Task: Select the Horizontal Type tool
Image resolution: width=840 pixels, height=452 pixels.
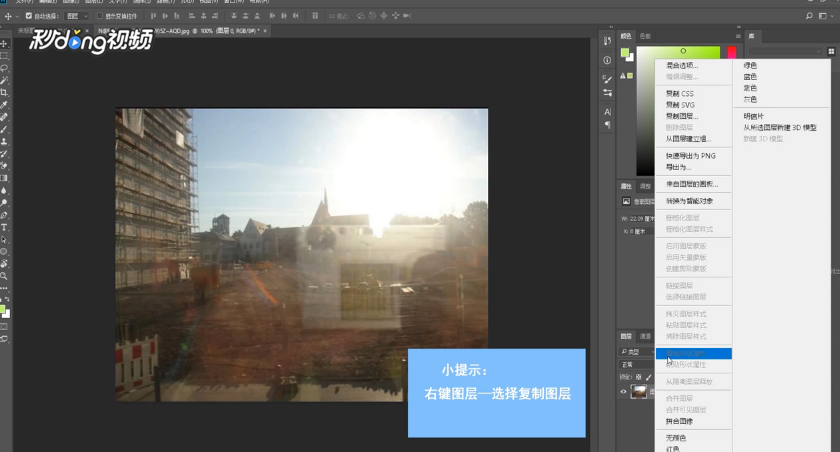Action: coord(4,228)
